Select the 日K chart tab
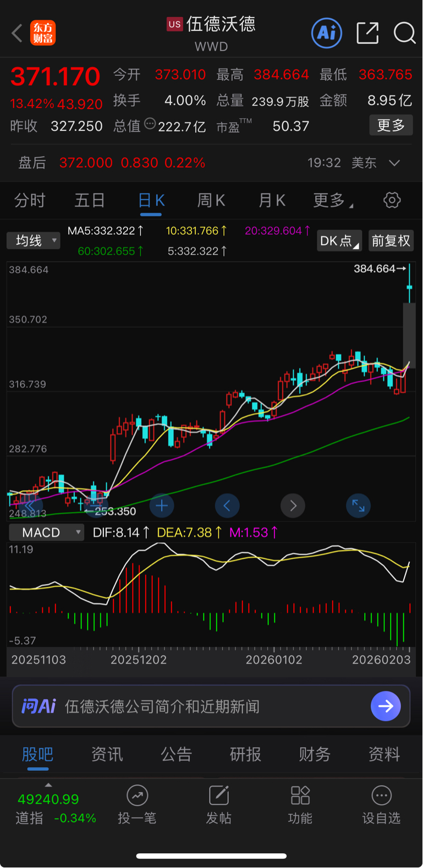This screenshot has width=423, height=868. (x=151, y=200)
